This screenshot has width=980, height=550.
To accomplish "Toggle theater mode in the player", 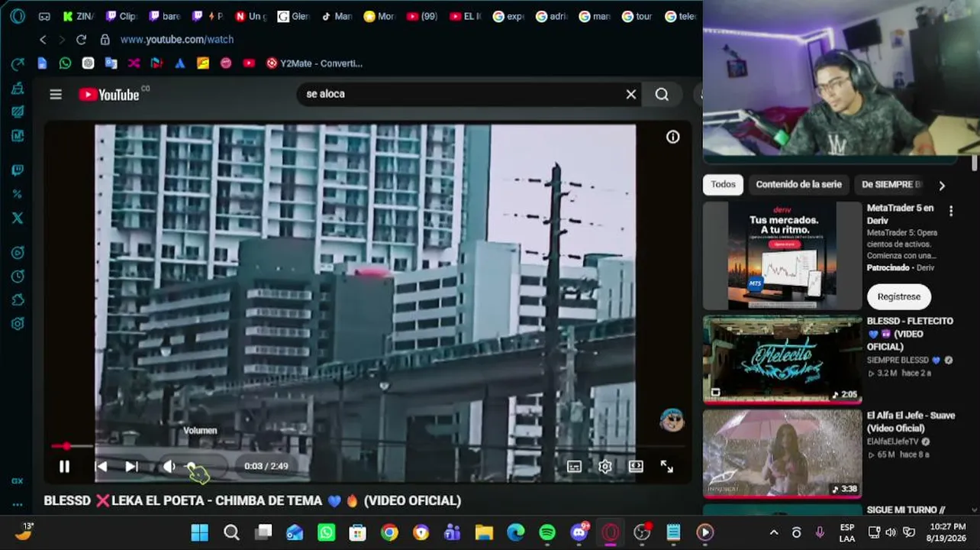I will pos(636,467).
